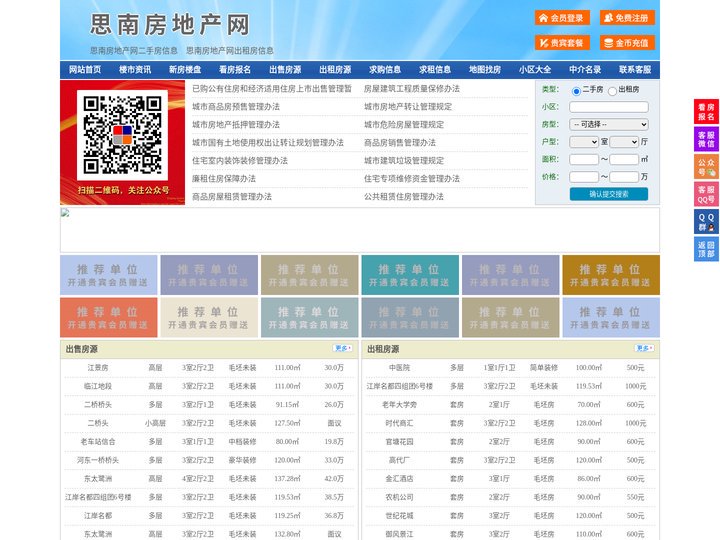Click the teal 推荐单位 banner
The width and height of the screenshot is (720, 540).
[410, 275]
